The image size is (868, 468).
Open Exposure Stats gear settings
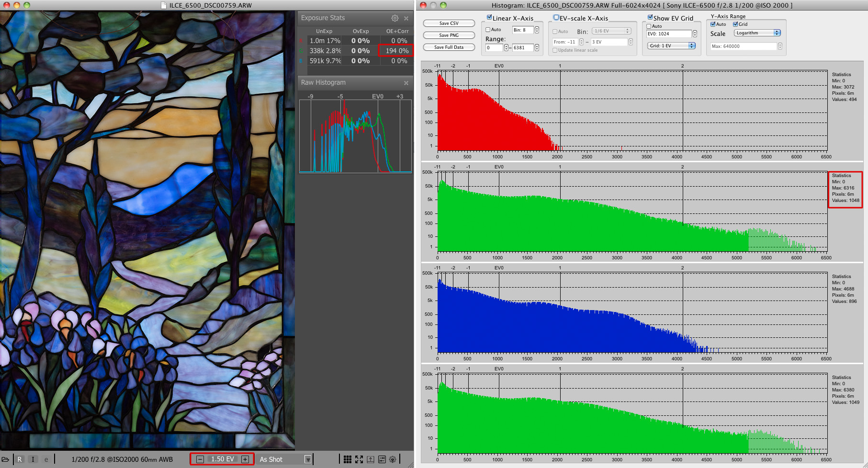395,18
